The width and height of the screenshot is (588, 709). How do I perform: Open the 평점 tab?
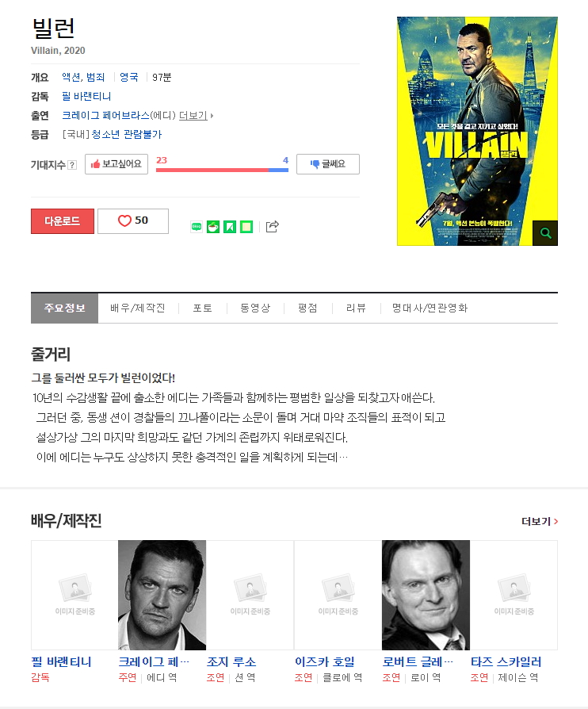point(307,308)
